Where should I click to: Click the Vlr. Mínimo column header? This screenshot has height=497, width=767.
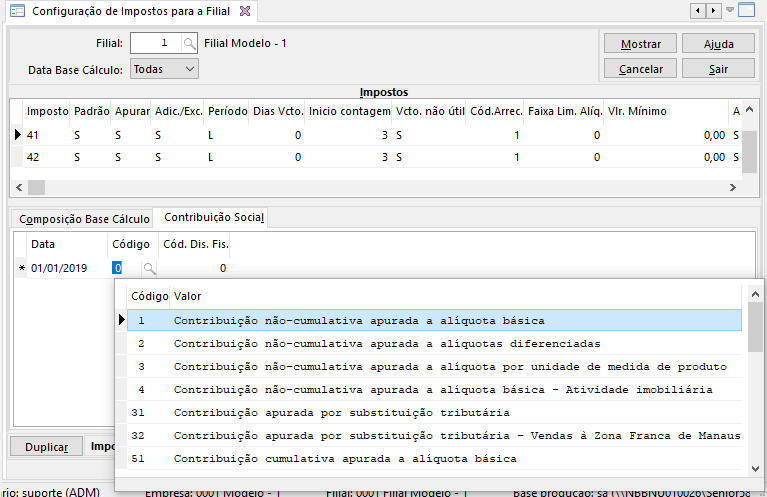click(666, 111)
